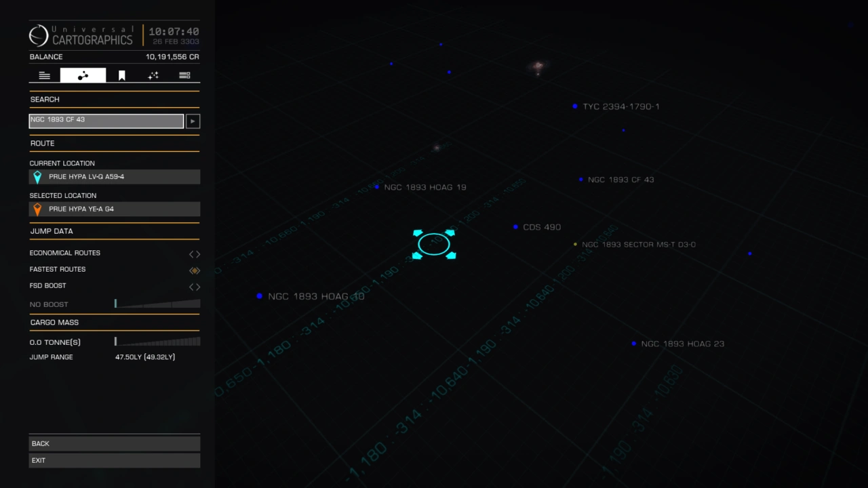Run search with the arrow button
868x488 pixels.
(193, 121)
